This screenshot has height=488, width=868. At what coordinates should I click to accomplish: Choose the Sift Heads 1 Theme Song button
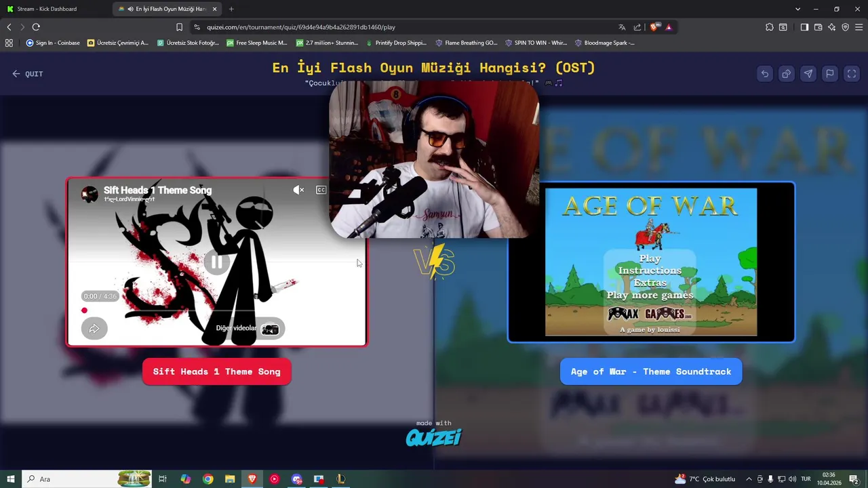click(216, 371)
